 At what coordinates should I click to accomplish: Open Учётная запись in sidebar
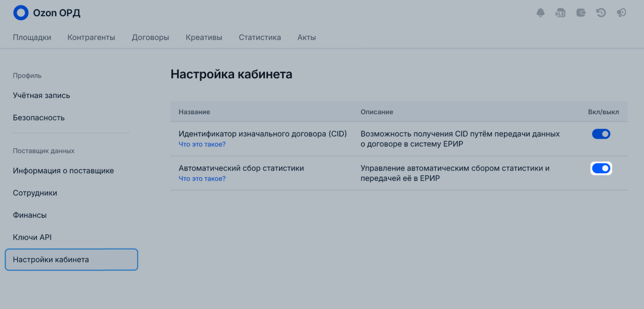coord(41,95)
